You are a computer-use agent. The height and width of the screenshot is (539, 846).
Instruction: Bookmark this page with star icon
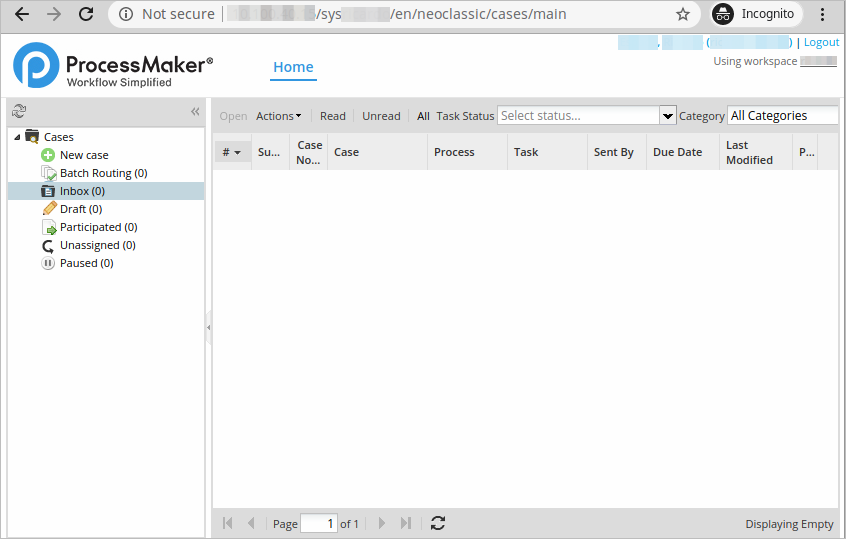[x=683, y=14]
